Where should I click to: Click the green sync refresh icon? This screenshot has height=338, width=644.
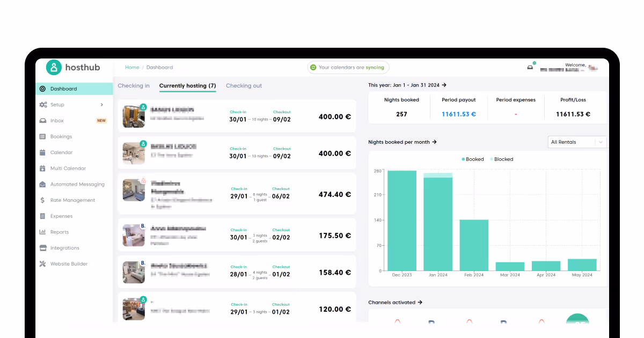pyautogui.click(x=313, y=68)
